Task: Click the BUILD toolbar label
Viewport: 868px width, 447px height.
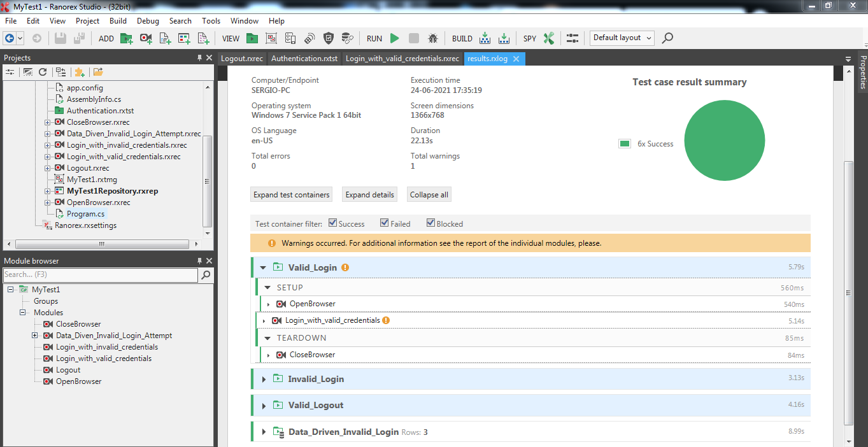Action: (462, 39)
